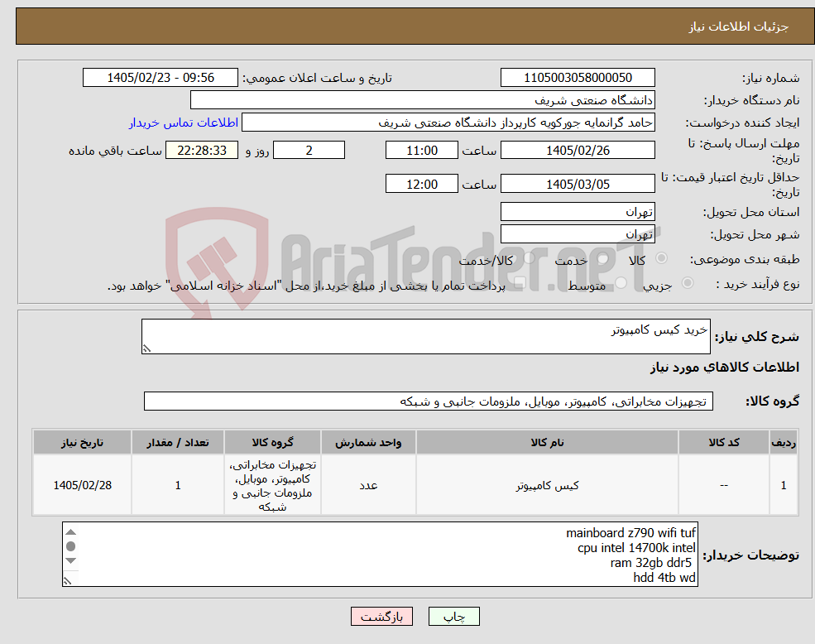
Task: Select the کالا radio button
Action: point(662,258)
